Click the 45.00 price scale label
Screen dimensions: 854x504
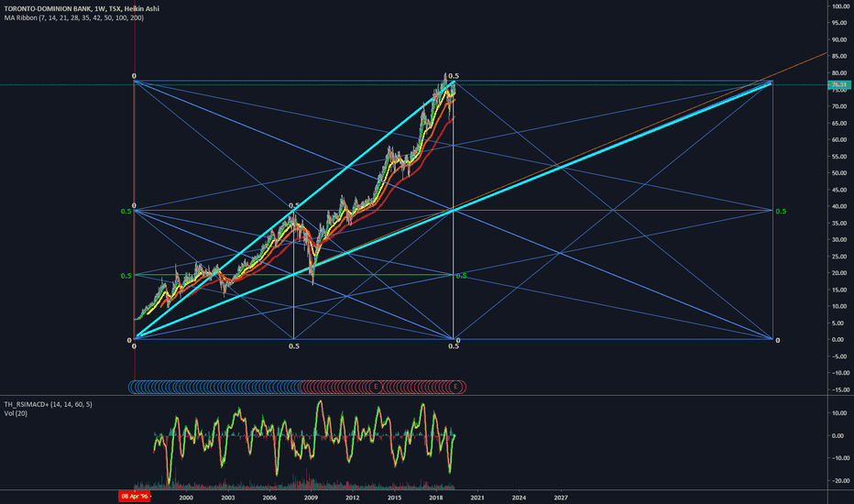tap(839, 191)
